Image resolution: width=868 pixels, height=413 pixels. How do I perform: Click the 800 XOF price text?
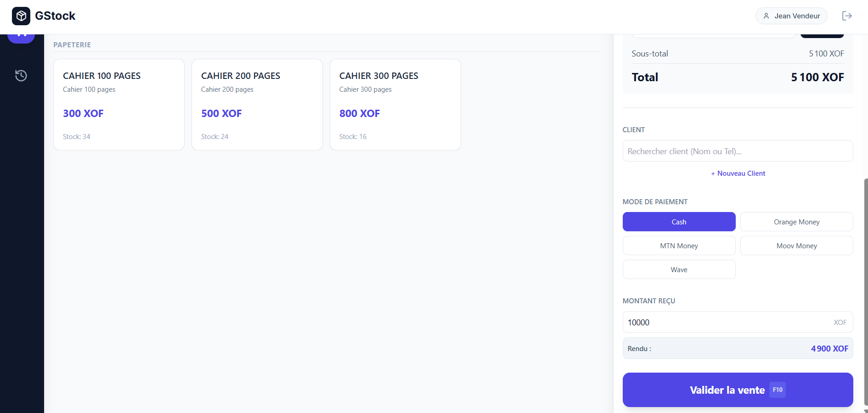click(360, 113)
